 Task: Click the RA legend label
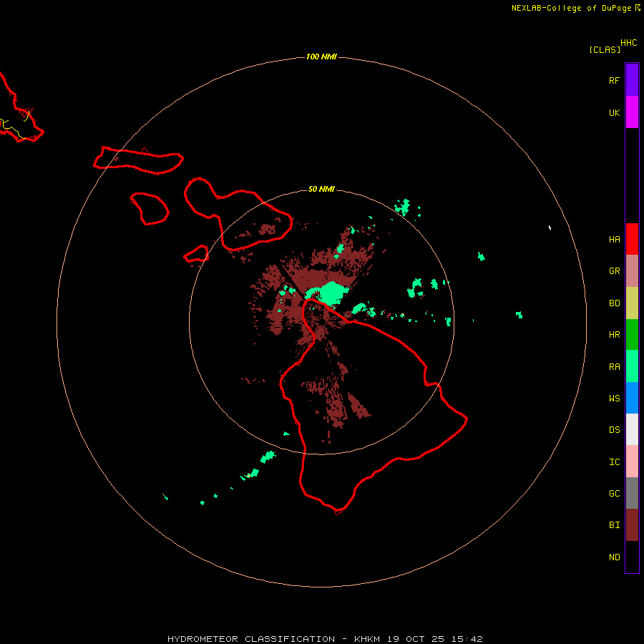point(614,367)
